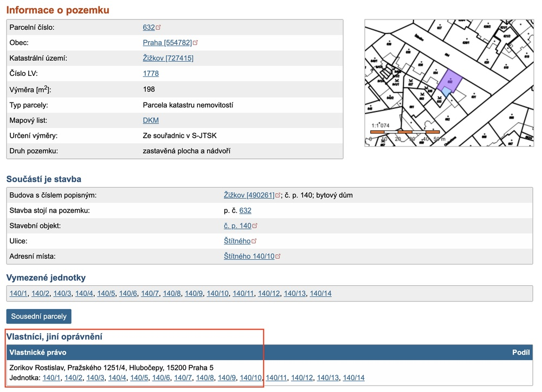Click external link icon beside parcel number 632

coord(159,27)
